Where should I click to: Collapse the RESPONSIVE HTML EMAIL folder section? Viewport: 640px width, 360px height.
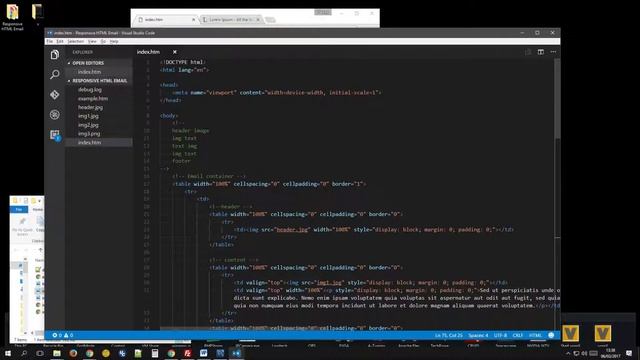tap(100, 81)
